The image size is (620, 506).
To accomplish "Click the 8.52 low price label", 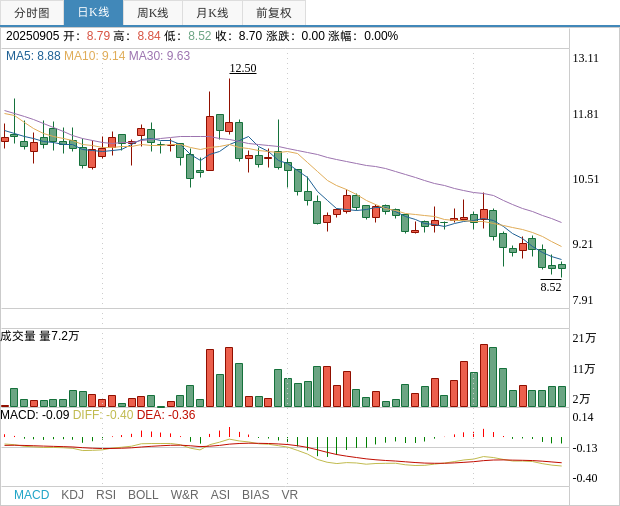I will click(551, 287).
